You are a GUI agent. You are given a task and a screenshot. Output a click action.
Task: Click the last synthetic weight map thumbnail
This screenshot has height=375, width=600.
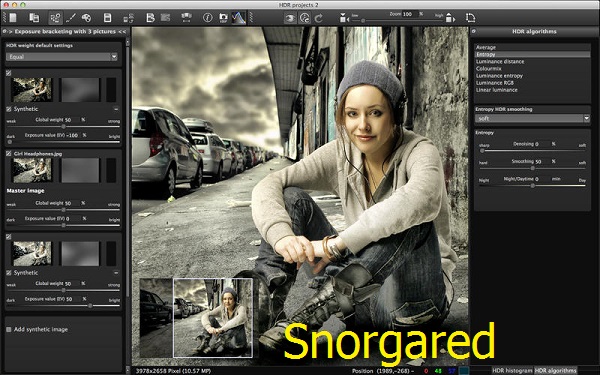coord(80,254)
